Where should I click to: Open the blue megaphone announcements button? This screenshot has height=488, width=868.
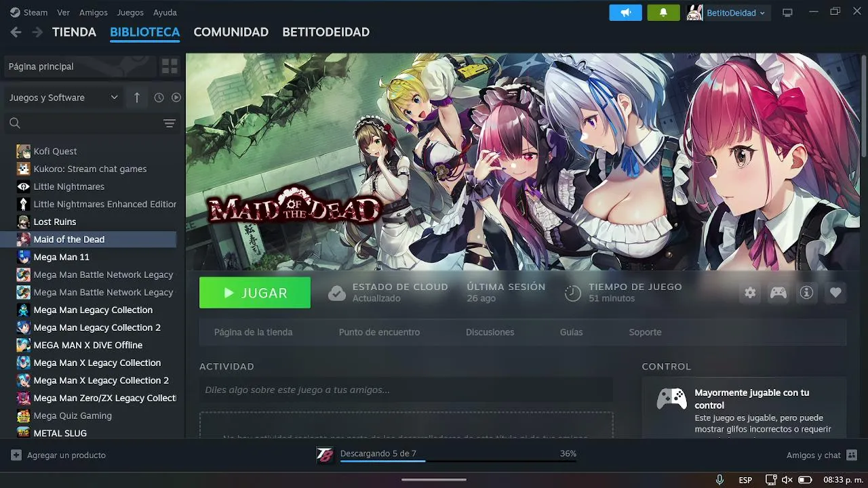coord(625,12)
